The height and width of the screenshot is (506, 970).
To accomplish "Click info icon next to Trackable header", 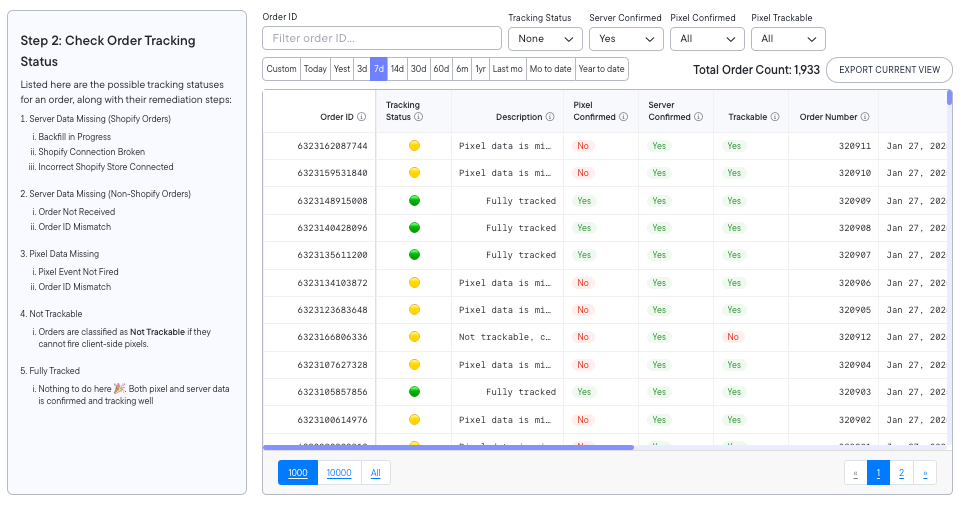I will click(x=775, y=117).
